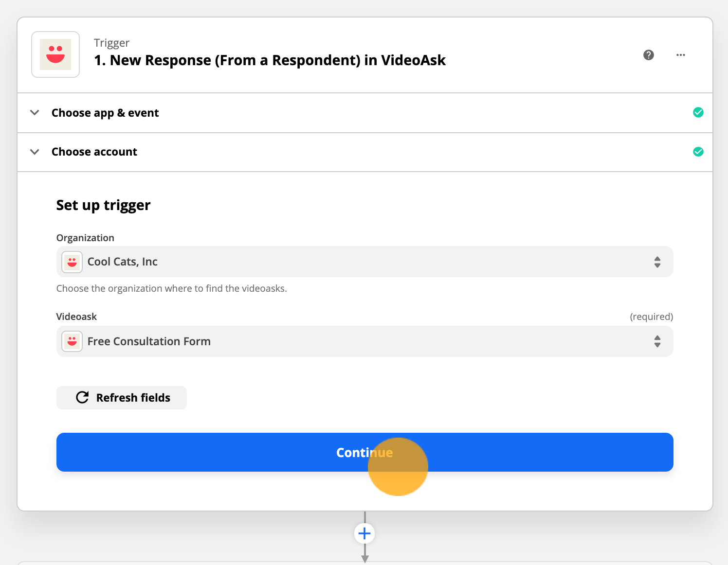
Task: Expand the Choose account chevron
Action: point(35,152)
